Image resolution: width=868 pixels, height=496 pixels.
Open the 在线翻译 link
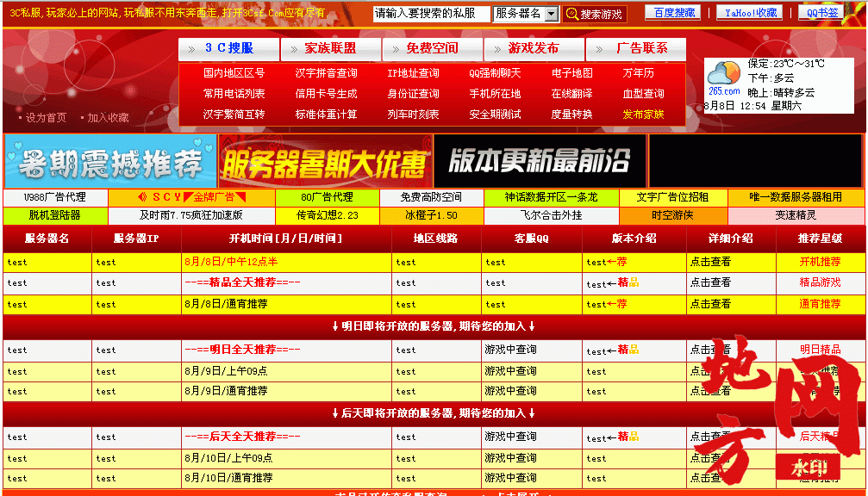pyautogui.click(x=571, y=94)
